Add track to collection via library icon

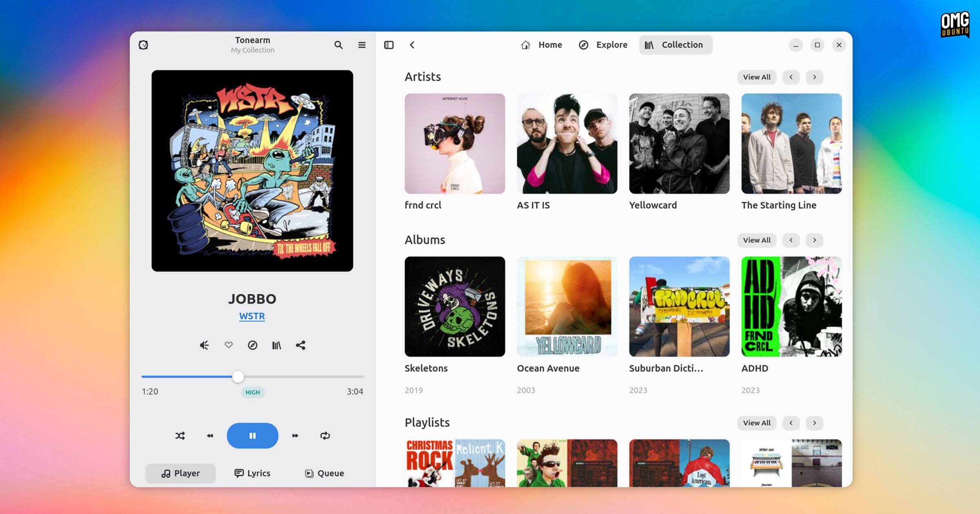point(276,346)
